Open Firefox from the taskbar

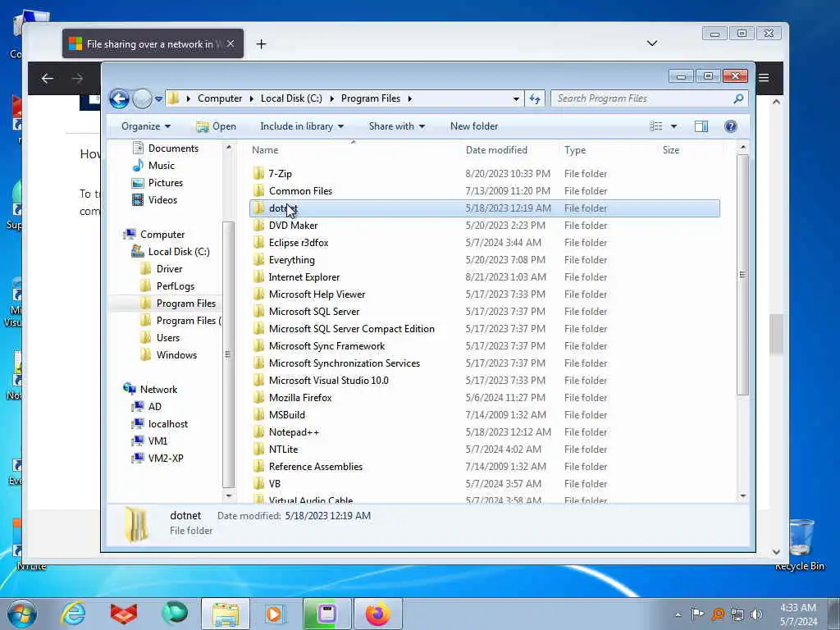(x=378, y=614)
